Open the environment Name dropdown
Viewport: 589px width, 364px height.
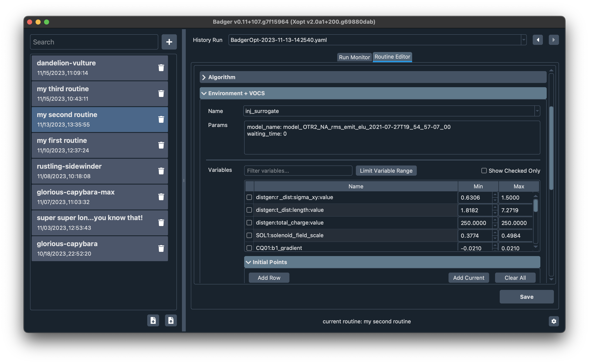537,111
